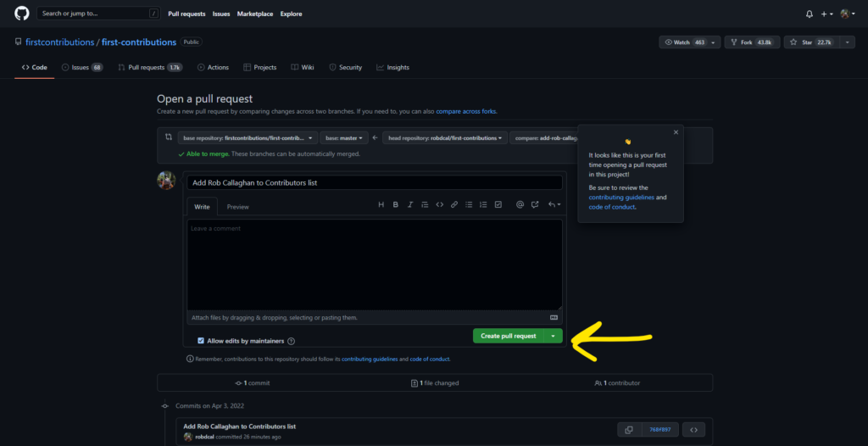This screenshot has height=446, width=868.
Task: Click the compare branches swap icon
Action: pyautogui.click(x=169, y=137)
